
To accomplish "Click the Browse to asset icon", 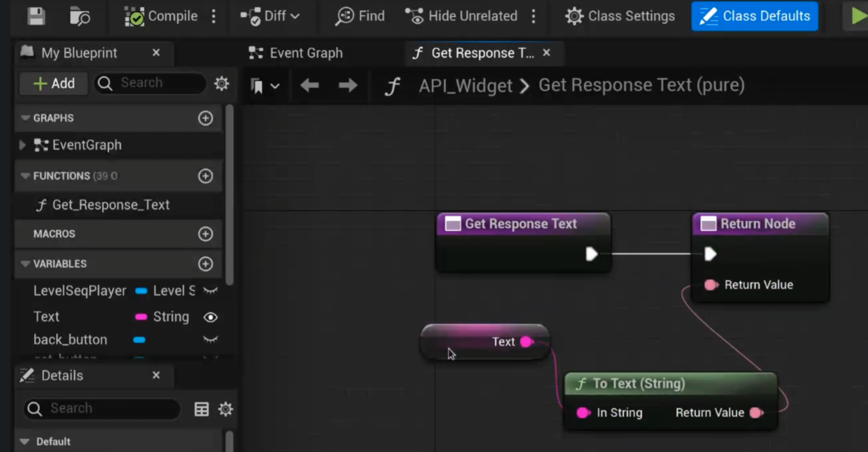I will (x=80, y=16).
